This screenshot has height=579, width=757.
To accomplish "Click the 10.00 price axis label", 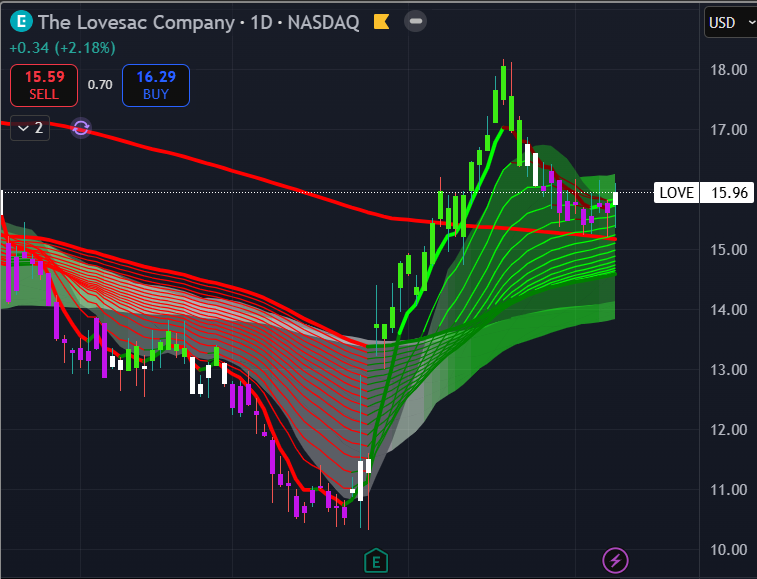I will coord(729,550).
